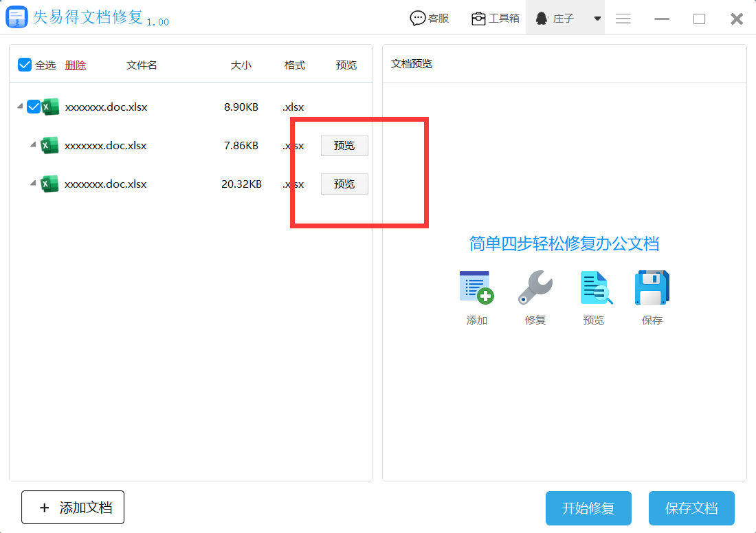
Task: Click the 失易得文档修复 app title
Action: [88, 17]
